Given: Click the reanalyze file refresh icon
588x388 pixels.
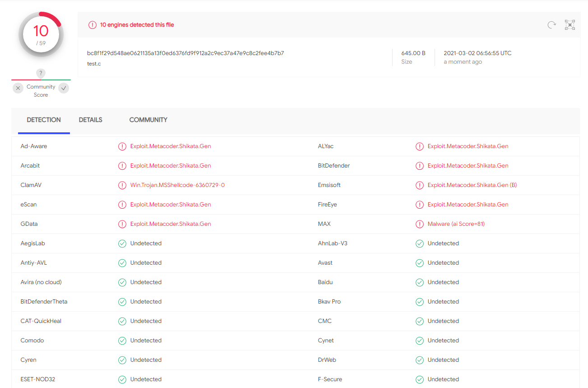Looking at the screenshot, I should 551,25.
